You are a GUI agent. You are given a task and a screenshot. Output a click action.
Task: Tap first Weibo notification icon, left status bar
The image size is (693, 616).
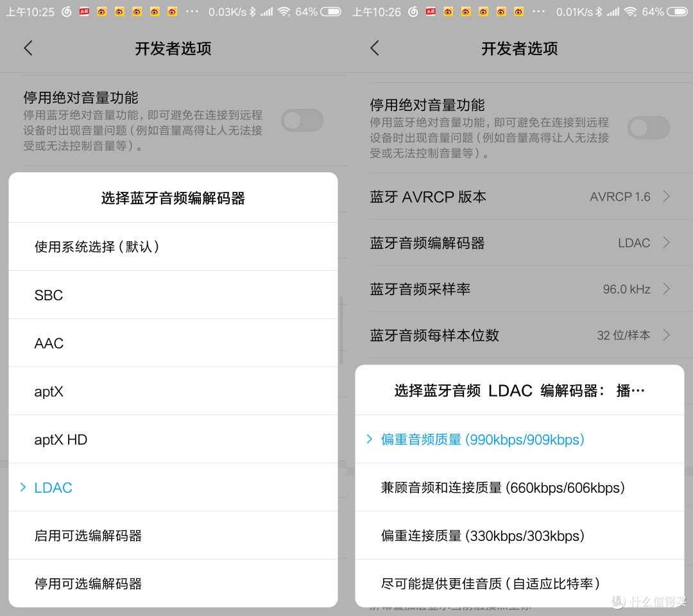click(101, 12)
